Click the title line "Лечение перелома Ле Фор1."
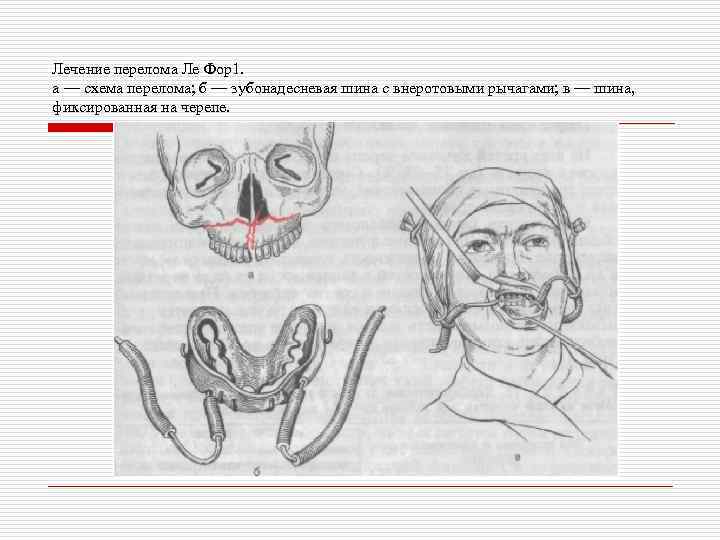720x540 pixels. [x=147, y=69]
